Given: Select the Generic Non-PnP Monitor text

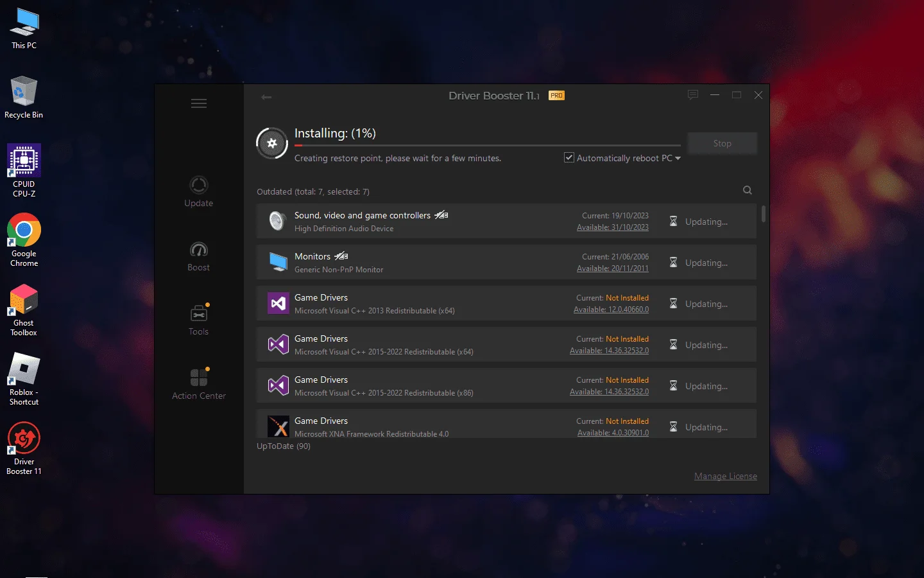Looking at the screenshot, I should [x=339, y=270].
